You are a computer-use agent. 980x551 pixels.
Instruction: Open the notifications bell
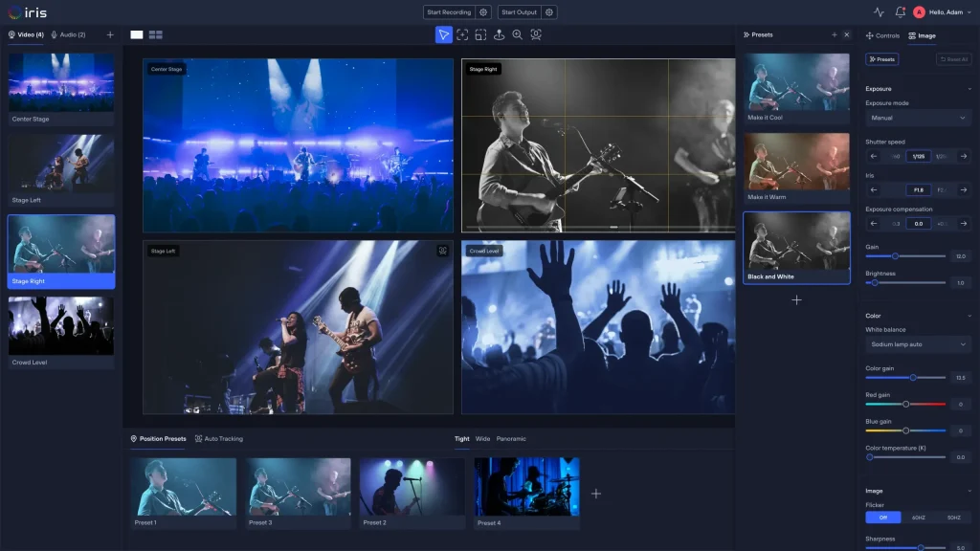900,12
